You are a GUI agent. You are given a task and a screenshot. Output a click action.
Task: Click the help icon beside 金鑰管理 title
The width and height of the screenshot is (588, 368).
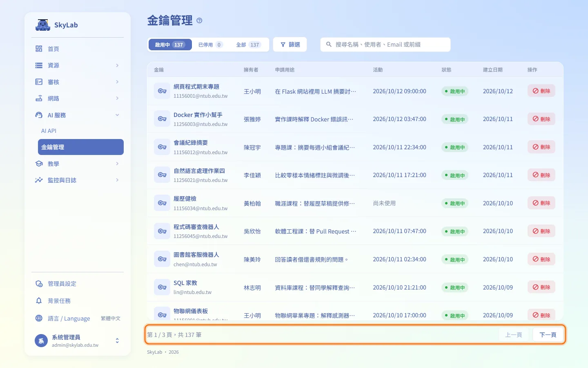pos(199,20)
